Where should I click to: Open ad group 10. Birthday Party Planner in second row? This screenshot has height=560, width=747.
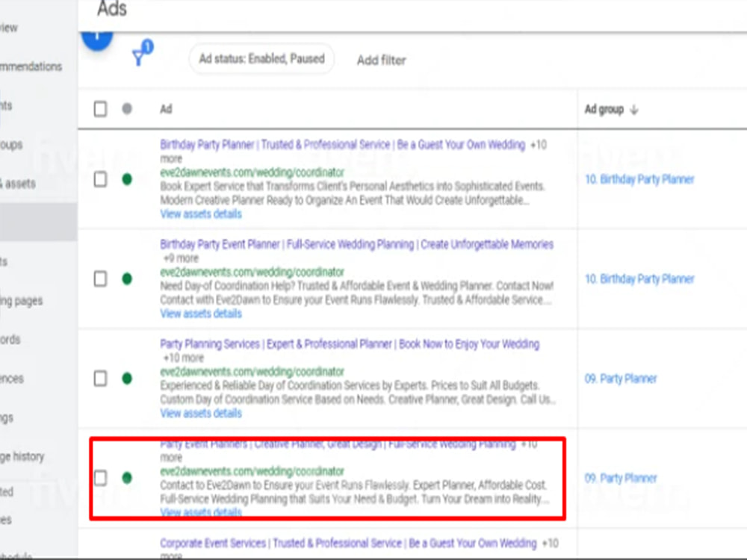(639, 279)
